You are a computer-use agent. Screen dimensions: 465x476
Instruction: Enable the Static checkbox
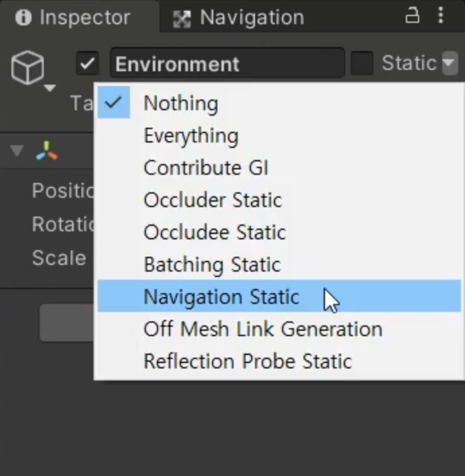361,64
